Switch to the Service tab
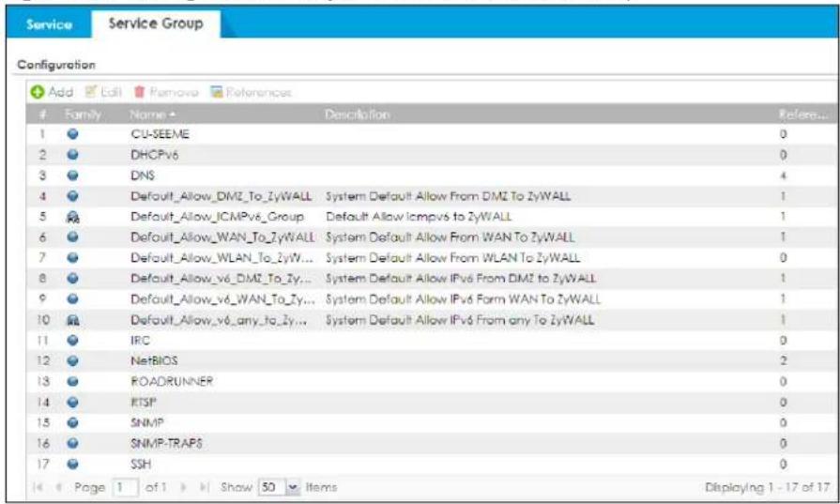 tap(50, 24)
